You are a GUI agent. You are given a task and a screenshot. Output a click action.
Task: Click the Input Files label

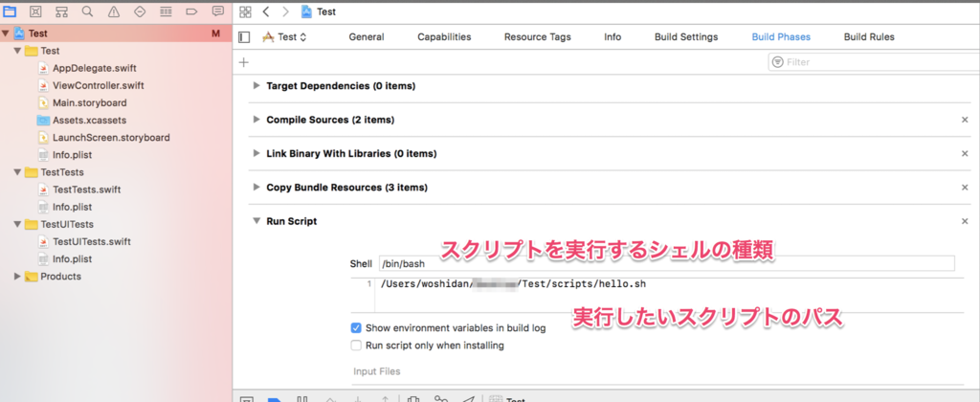point(377,371)
